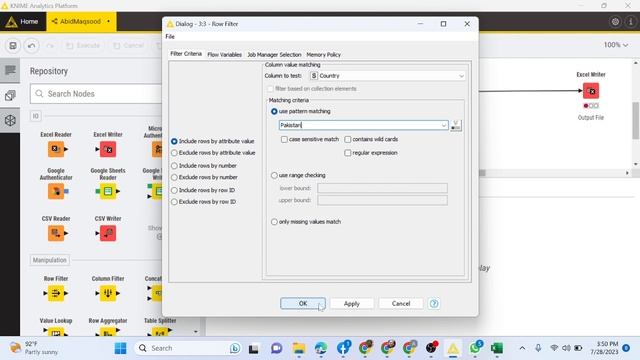Select Exclude rows by attribute value
The width and height of the screenshot is (640, 360).
click(213, 153)
